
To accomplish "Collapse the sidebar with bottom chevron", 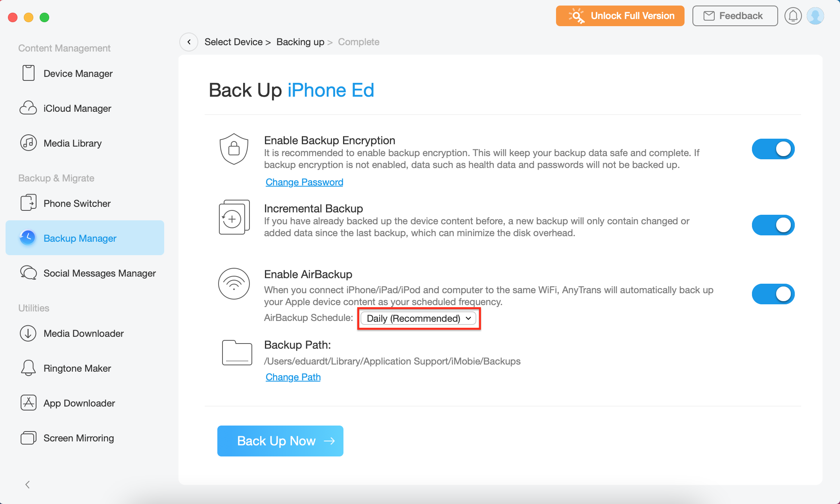I will [27, 485].
